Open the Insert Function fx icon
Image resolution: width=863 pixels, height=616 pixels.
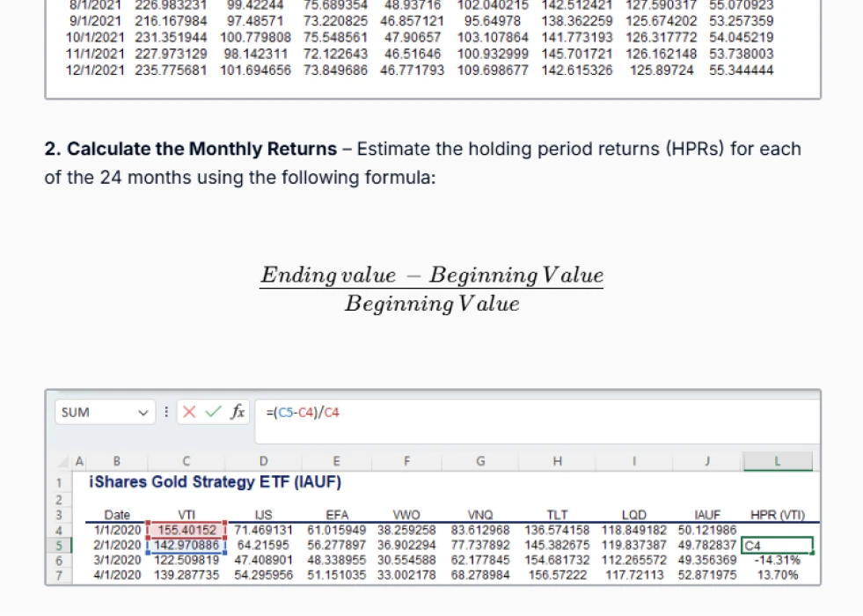click(236, 412)
